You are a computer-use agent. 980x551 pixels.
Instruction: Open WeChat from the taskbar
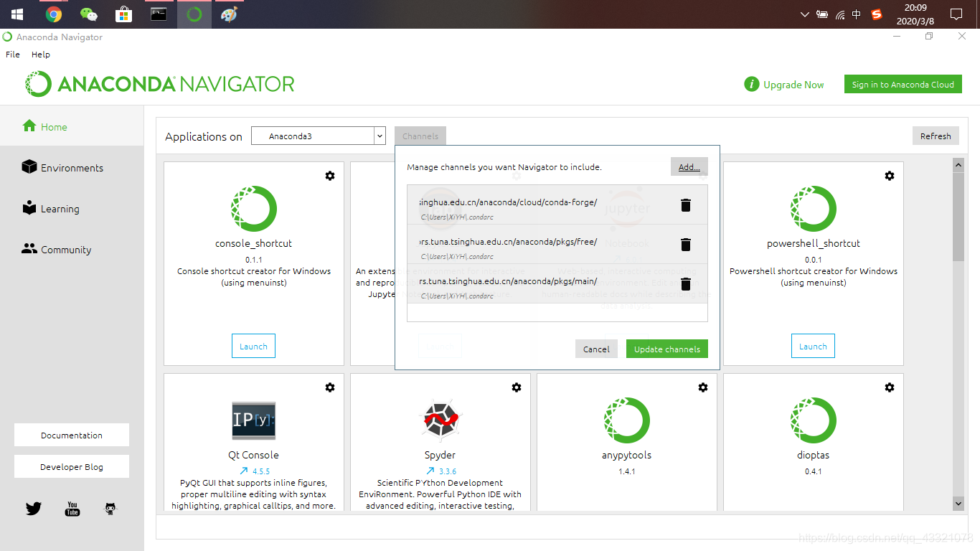(x=88, y=14)
